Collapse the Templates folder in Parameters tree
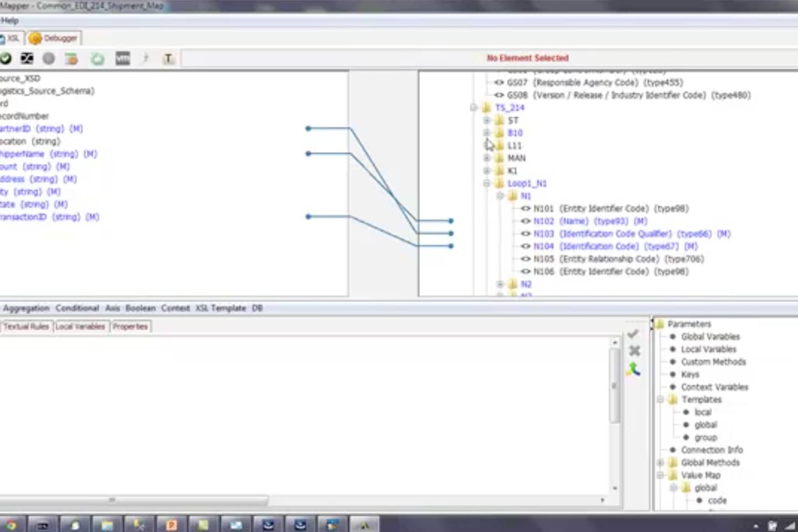798x532 pixels. click(x=660, y=399)
